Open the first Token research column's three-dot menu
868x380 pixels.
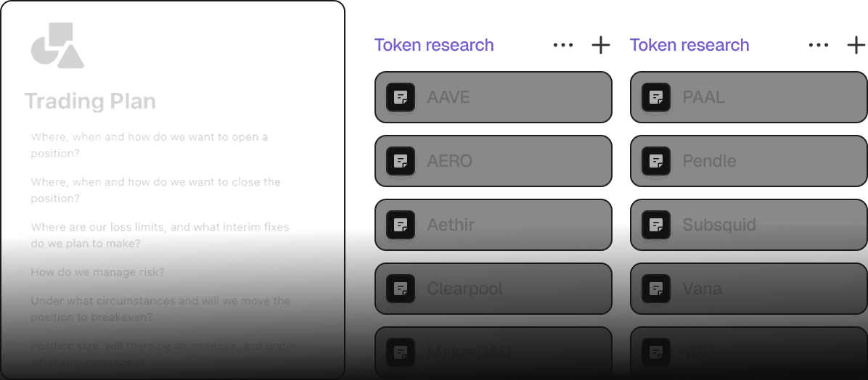563,45
